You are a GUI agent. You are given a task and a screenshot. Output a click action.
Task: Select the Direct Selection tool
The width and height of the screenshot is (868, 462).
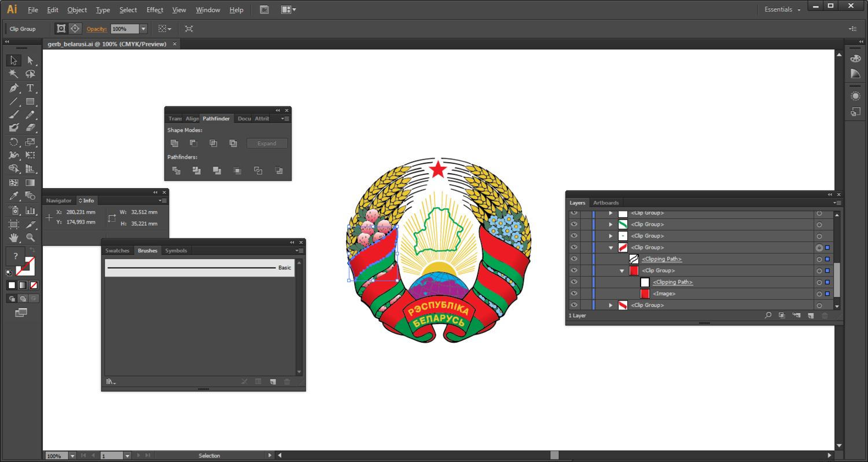30,60
